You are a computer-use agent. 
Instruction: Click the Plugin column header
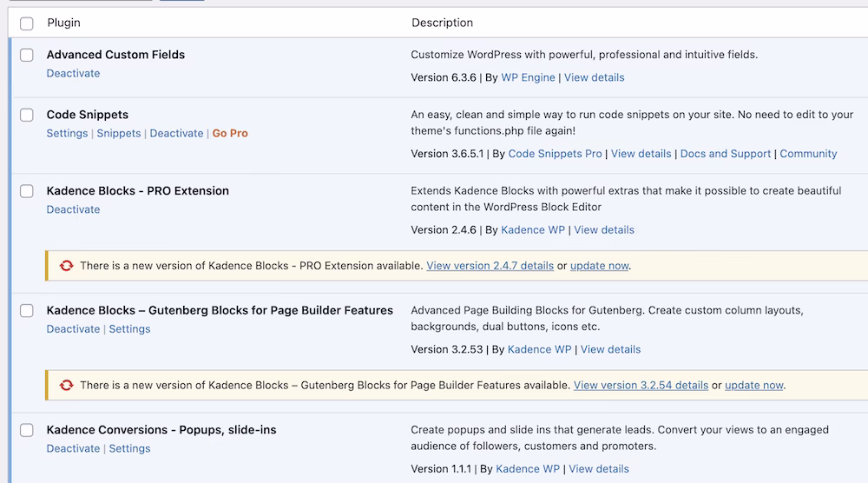pyautogui.click(x=63, y=23)
